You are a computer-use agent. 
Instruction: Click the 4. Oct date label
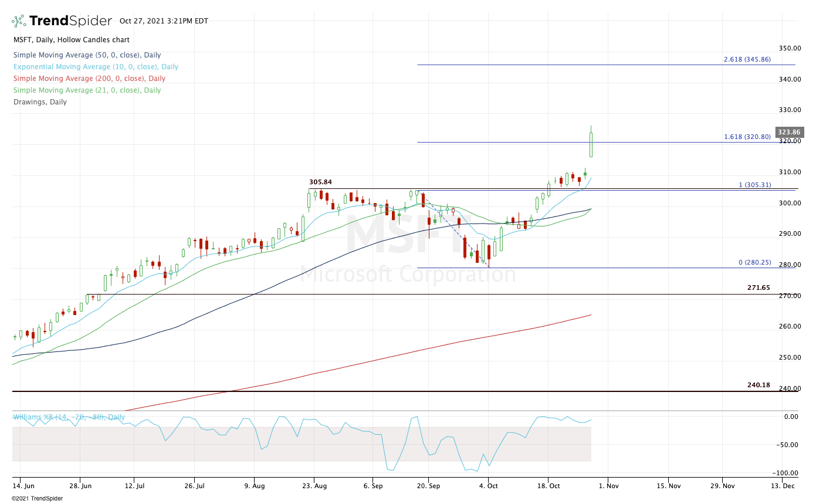[488, 486]
